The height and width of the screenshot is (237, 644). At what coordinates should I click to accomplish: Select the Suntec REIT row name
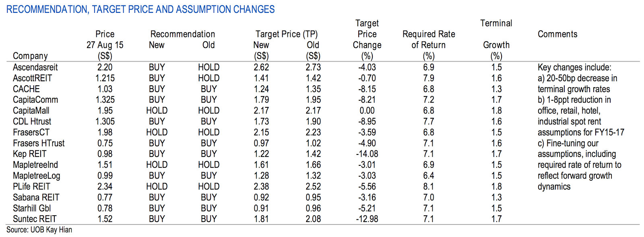(35, 219)
